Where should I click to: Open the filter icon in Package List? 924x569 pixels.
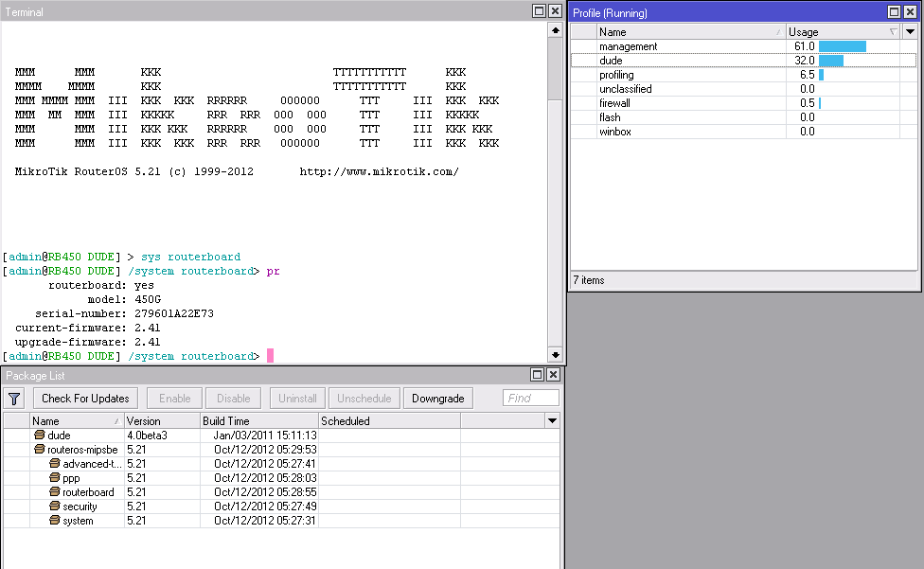14,399
